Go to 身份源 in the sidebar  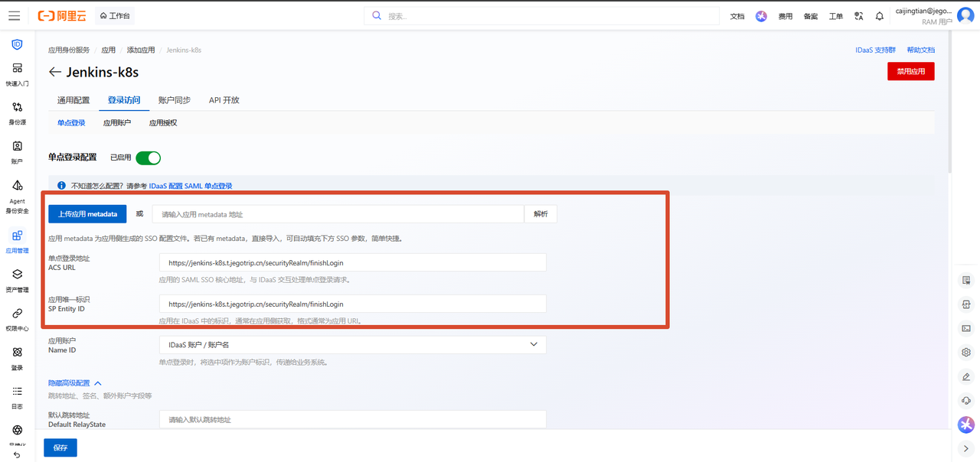17,113
